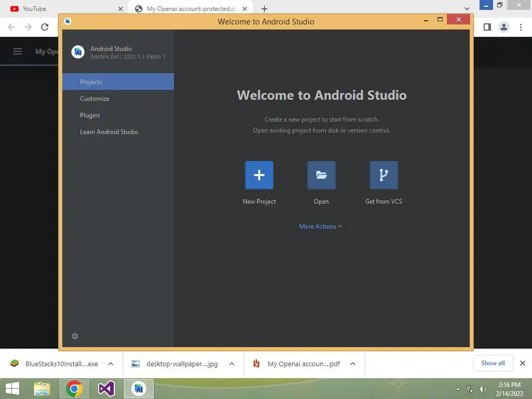Maximize the Android Studio welcome window

point(440,20)
